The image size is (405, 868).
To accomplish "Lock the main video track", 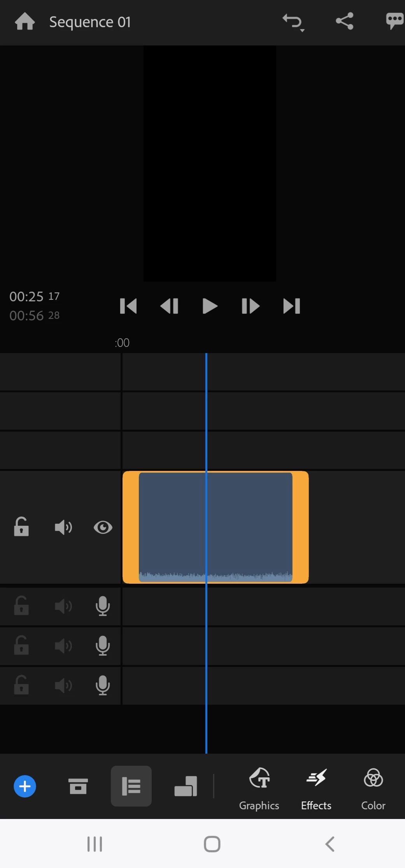I will [x=21, y=527].
